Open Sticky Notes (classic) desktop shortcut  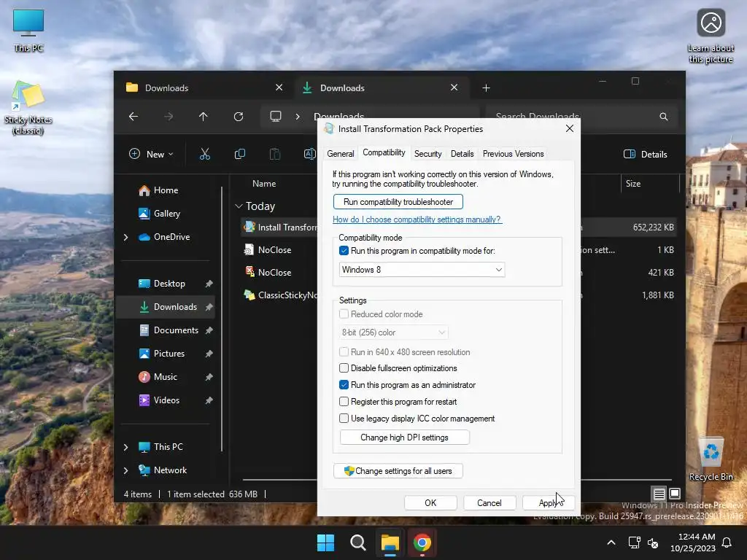click(28, 107)
